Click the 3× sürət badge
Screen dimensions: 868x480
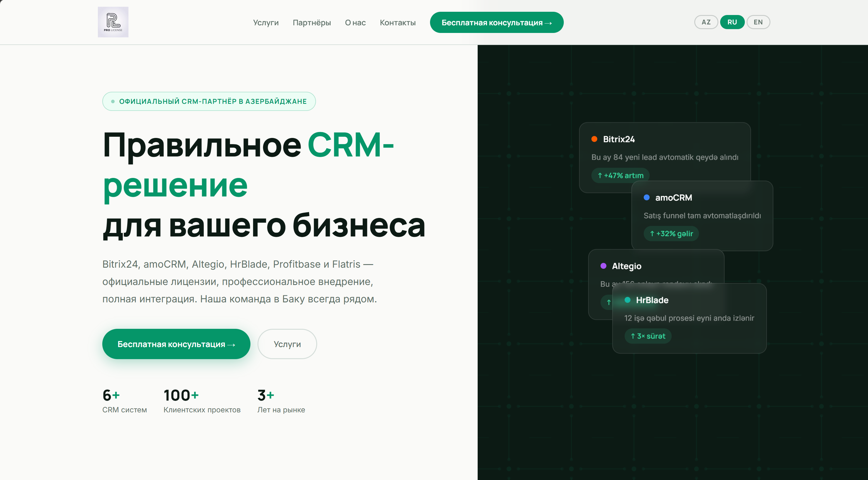pyautogui.click(x=648, y=336)
